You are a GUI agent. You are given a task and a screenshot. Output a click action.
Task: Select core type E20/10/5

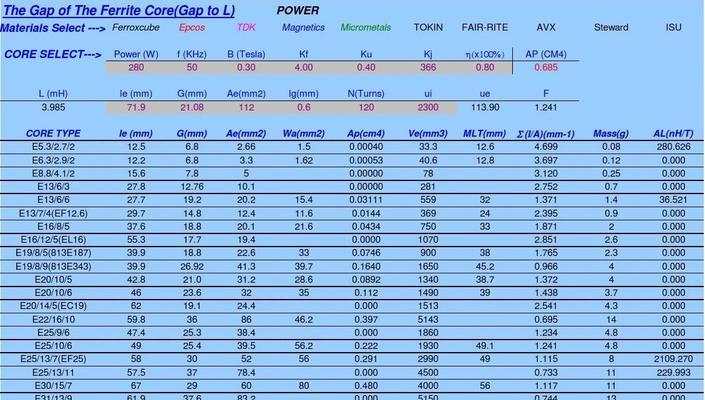pos(53,280)
